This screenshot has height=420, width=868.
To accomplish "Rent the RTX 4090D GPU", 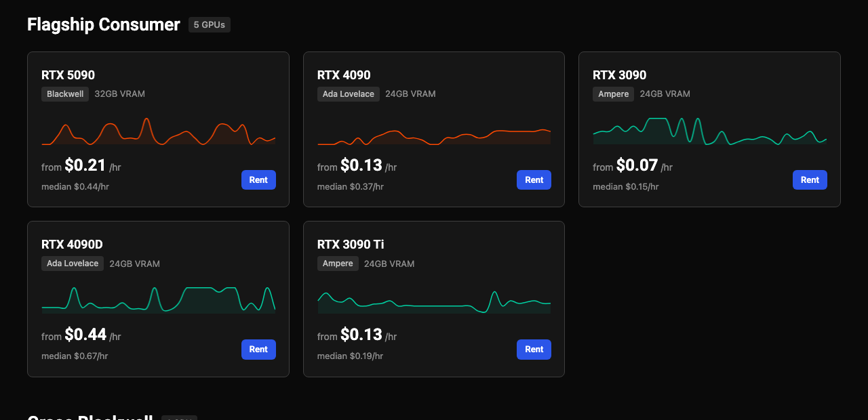I will (x=258, y=349).
